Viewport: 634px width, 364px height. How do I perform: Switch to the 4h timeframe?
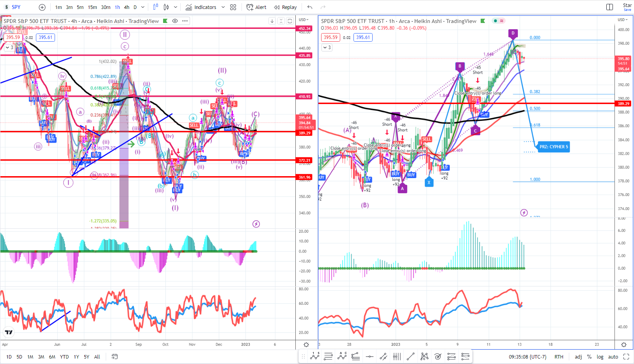(127, 7)
